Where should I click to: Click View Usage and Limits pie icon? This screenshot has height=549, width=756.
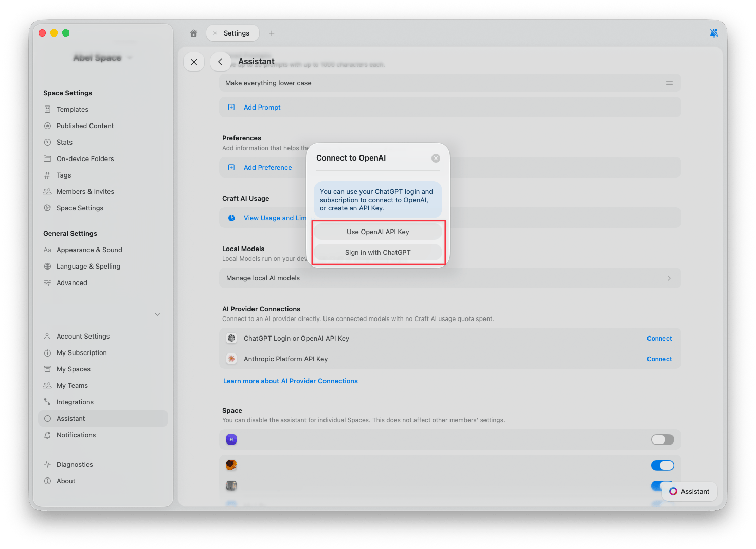(x=231, y=218)
